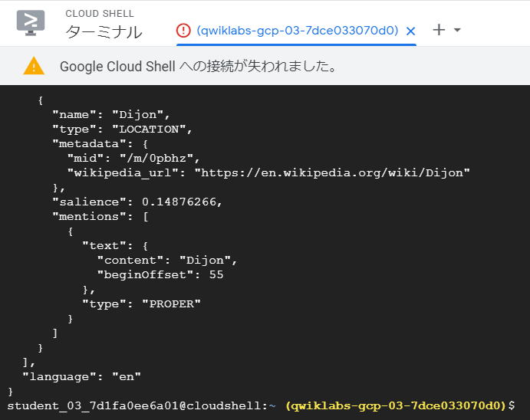This screenshot has width=530, height=420.
Task: Select the qwiklabs-gcp-03-7dce033070d0 tab
Action: 298,31
